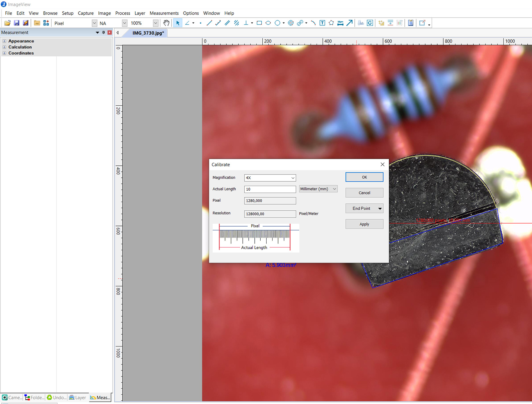
Task: Switch to the Layer panel tab
Action: click(x=77, y=397)
